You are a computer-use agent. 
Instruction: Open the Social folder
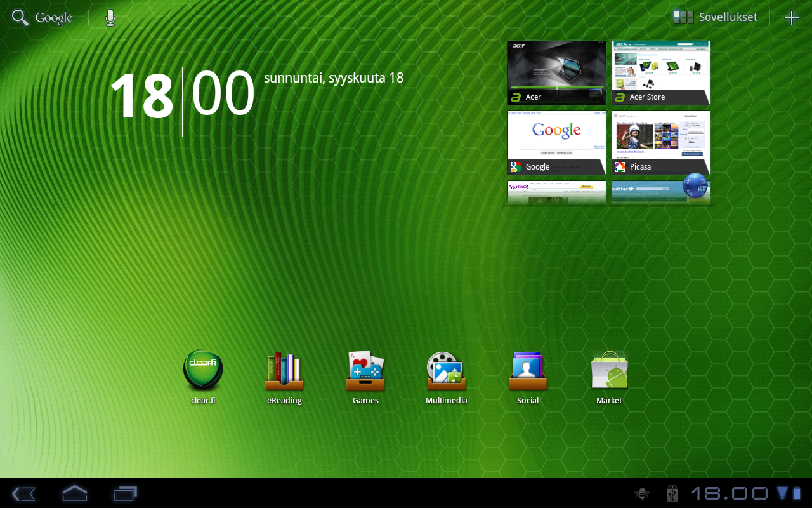528,377
